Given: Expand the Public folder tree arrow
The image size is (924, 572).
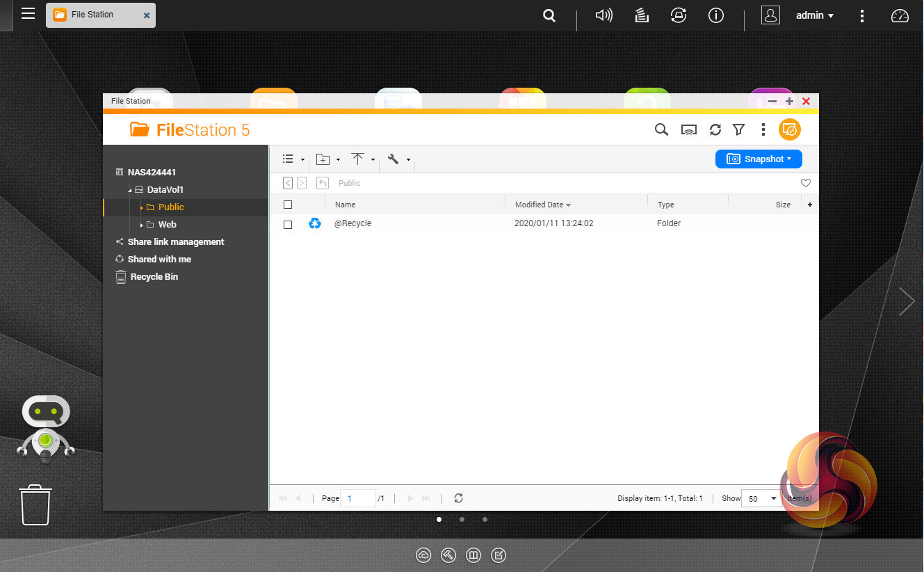Looking at the screenshot, I should coord(142,207).
